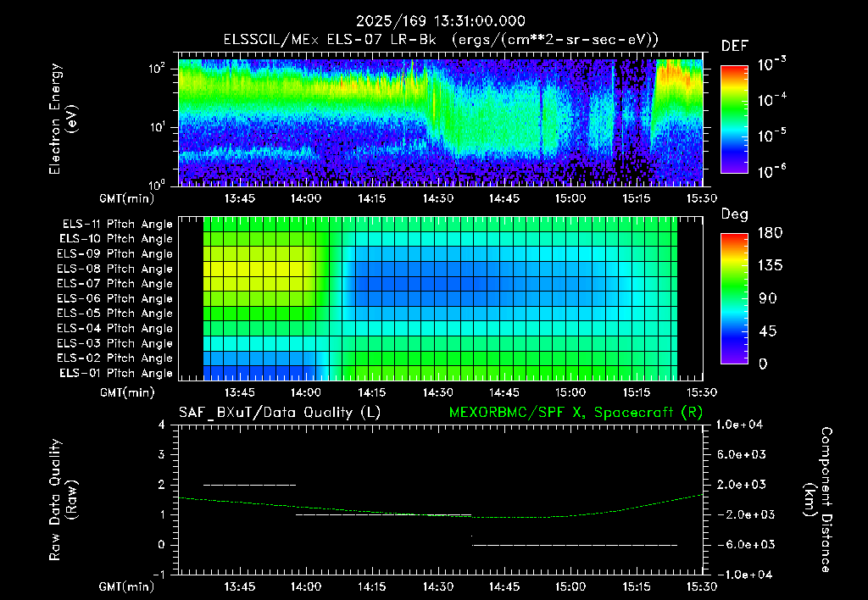Click the quality level 0 white line segment
This screenshot has height=600, width=868.
click(x=575, y=545)
